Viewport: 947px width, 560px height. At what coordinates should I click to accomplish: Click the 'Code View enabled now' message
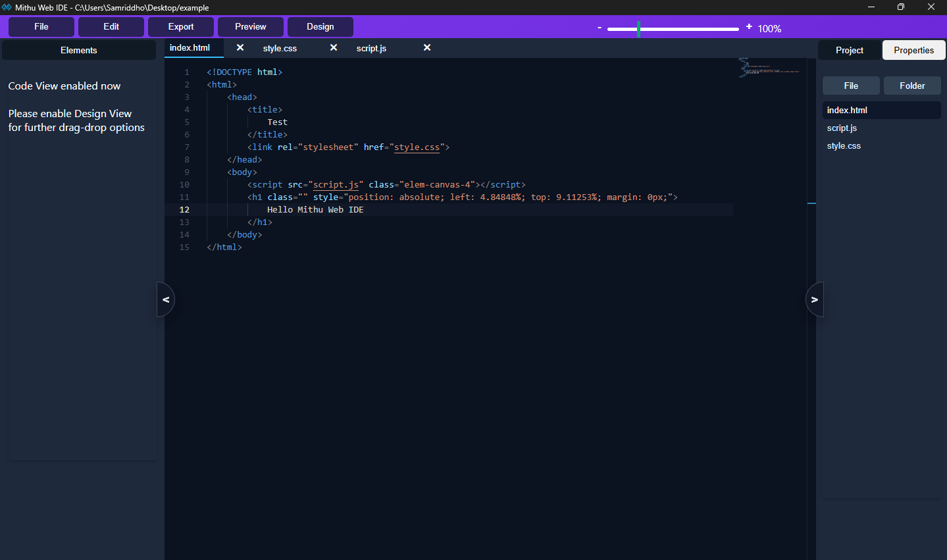tap(64, 86)
